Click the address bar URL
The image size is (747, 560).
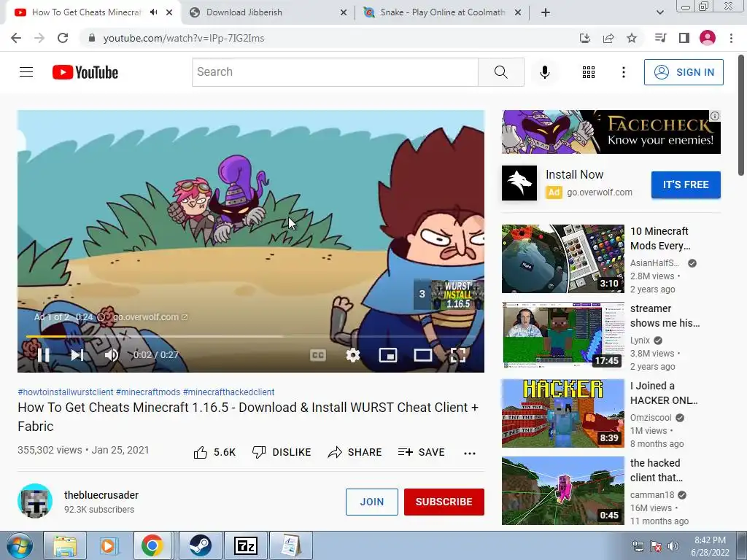[x=183, y=38]
